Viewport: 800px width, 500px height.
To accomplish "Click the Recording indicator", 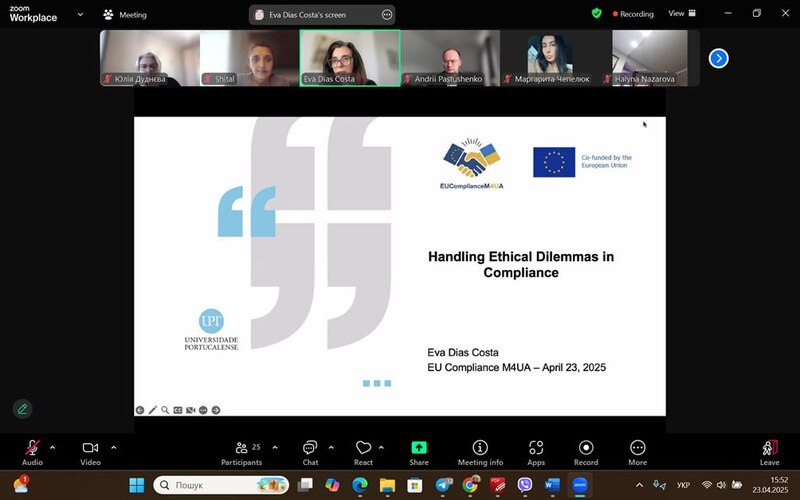I will 633,14.
